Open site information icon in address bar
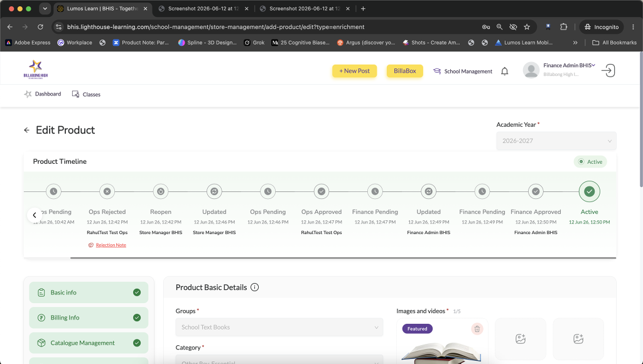643x364 pixels. coord(58,27)
